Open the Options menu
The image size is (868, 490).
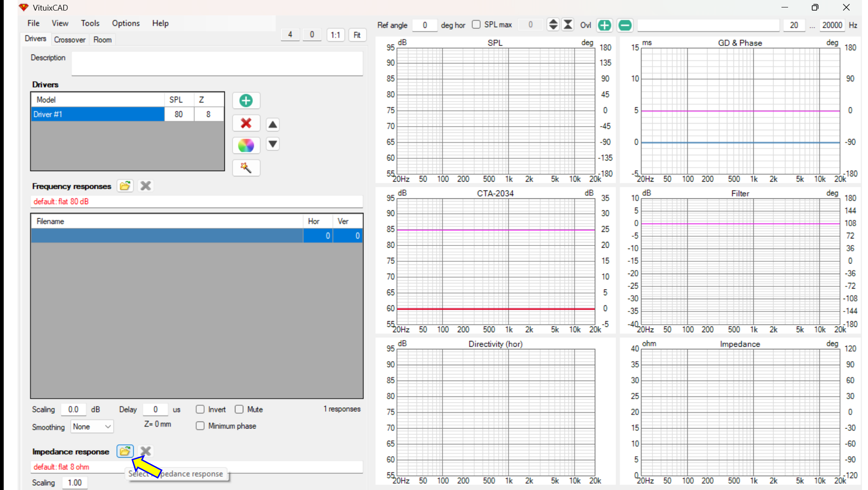point(126,23)
